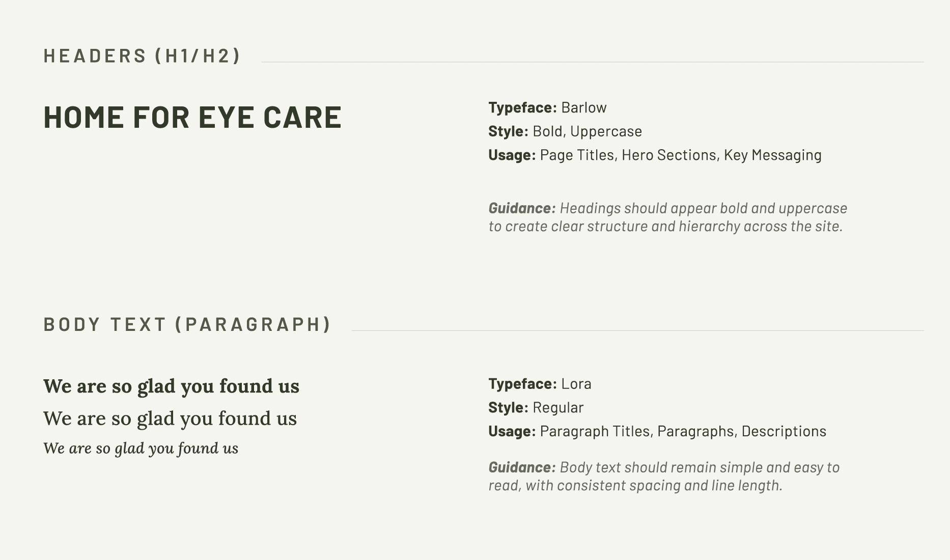Image resolution: width=950 pixels, height=560 pixels.
Task: Select the Typeface: Barlow line
Action: (x=548, y=107)
